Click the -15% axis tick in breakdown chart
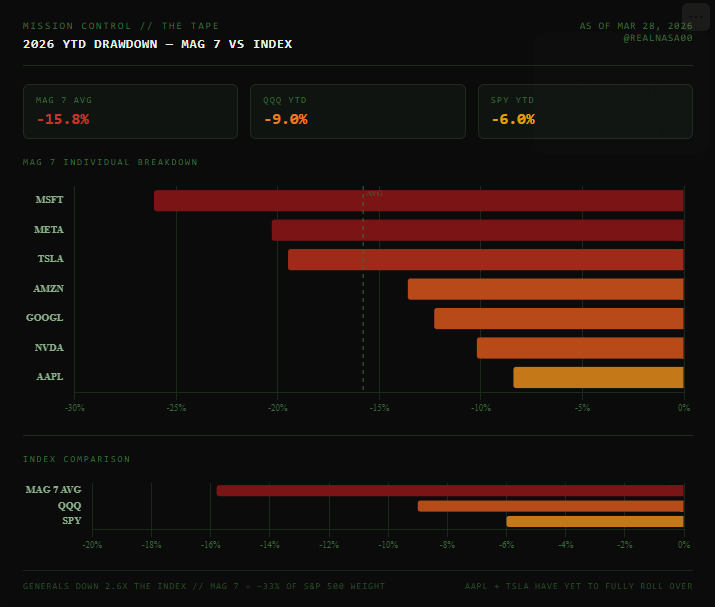The width and height of the screenshot is (715, 607). (x=379, y=408)
